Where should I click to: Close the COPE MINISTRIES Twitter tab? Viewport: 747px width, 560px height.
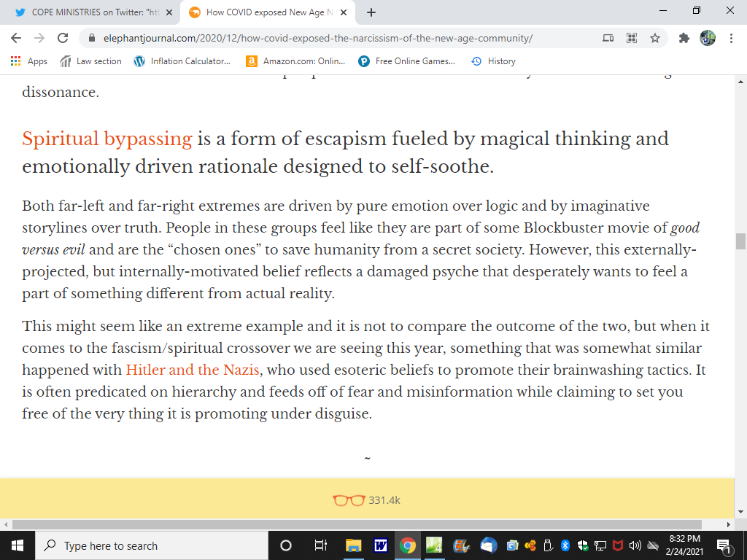pyautogui.click(x=169, y=13)
